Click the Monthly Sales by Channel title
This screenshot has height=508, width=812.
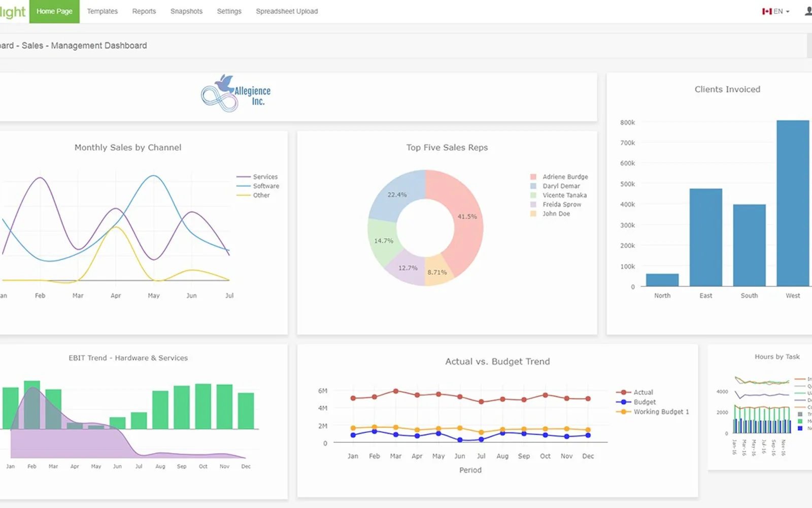point(128,147)
